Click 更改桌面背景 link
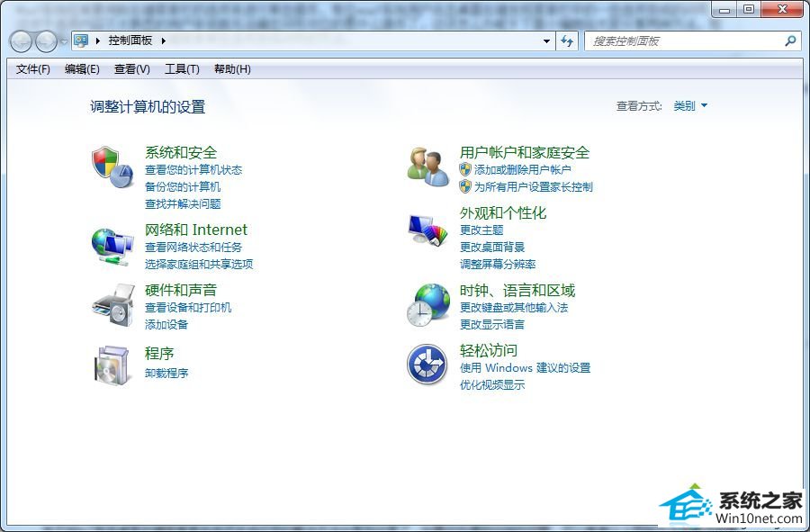Screen dimensions: 810x532 click(x=492, y=247)
